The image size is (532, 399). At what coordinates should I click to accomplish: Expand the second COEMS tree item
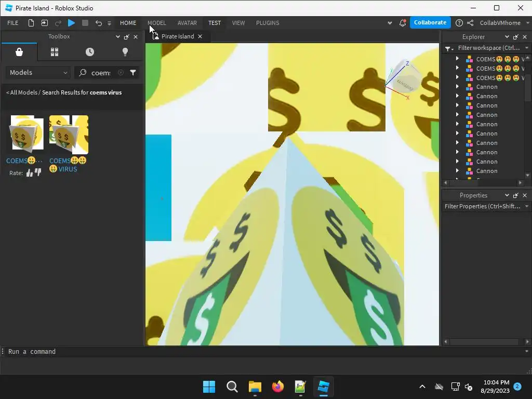click(457, 68)
